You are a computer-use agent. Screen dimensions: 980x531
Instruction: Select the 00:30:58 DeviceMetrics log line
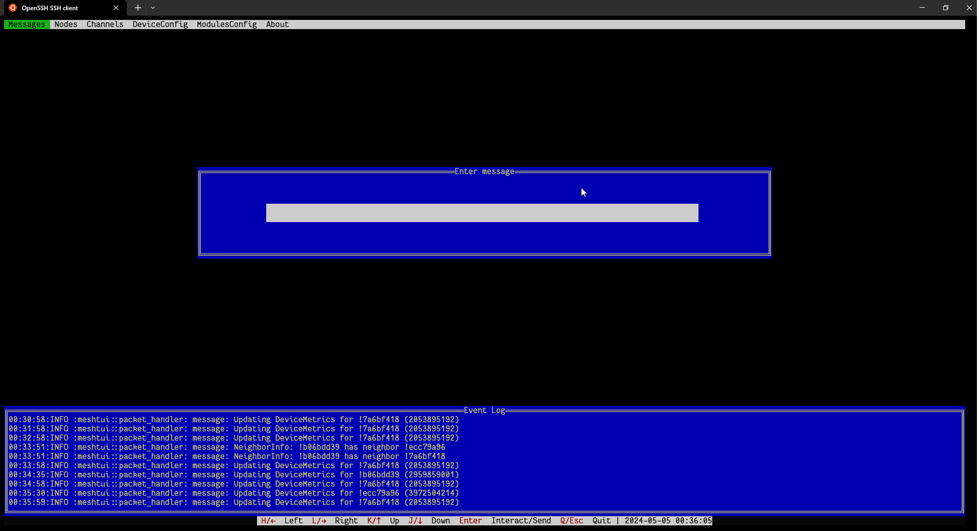pos(234,420)
